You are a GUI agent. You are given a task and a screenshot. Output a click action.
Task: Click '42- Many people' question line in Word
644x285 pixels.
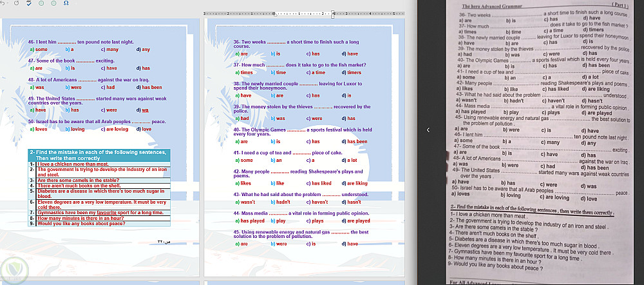[x=298, y=173]
